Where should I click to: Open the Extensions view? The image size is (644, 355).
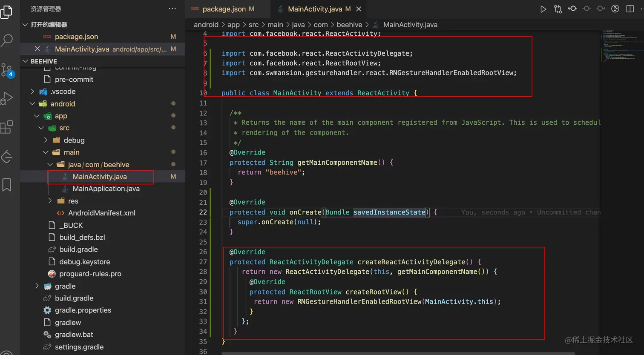tap(6, 127)
